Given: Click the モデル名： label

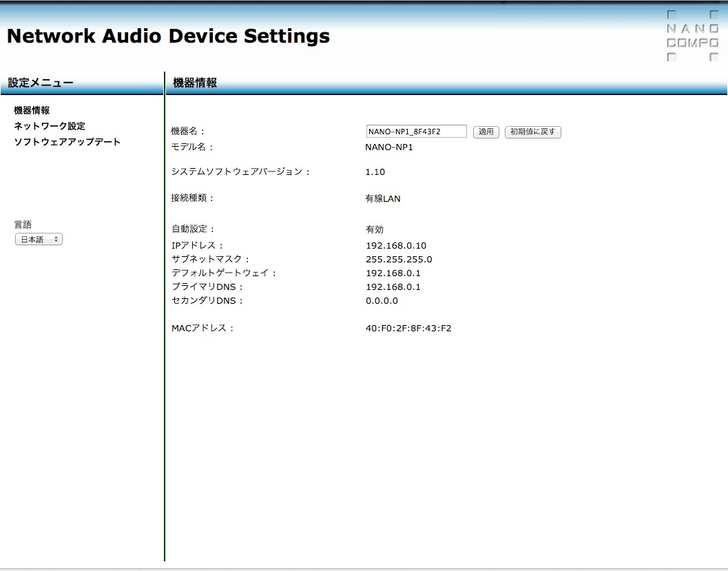Looking at the screenshot, I should 192,147.
